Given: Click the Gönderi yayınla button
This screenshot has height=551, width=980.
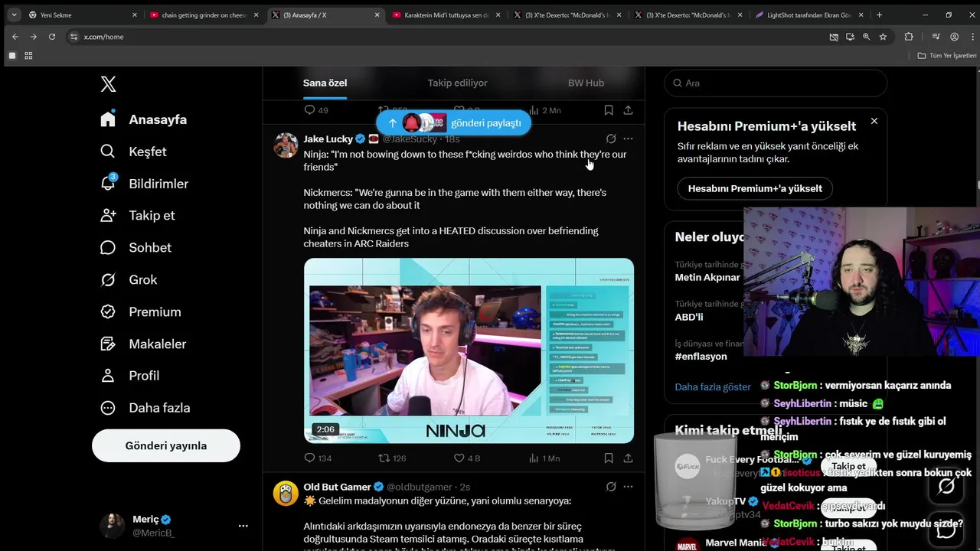Looking at the screenshot, I should [166, 445].
